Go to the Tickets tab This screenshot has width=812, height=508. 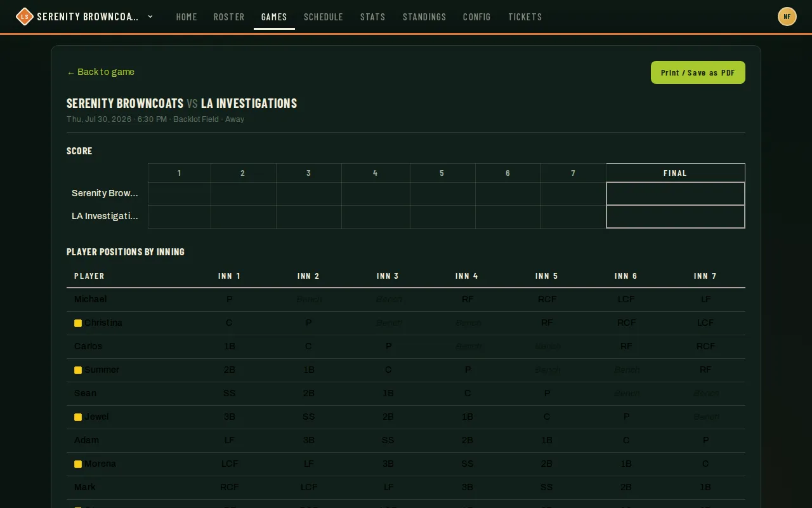(x=525, y=17)
